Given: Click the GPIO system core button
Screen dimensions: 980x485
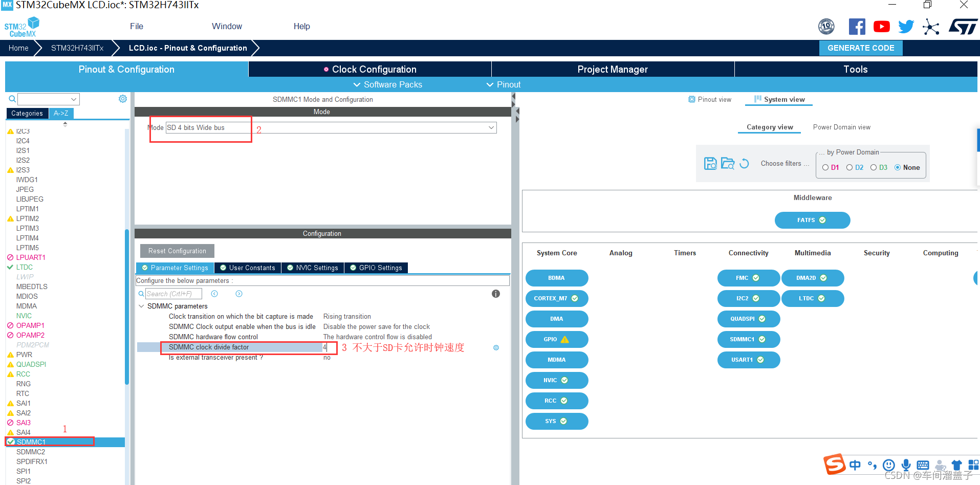Looking at the screenshot, I should tap(556, 339).
